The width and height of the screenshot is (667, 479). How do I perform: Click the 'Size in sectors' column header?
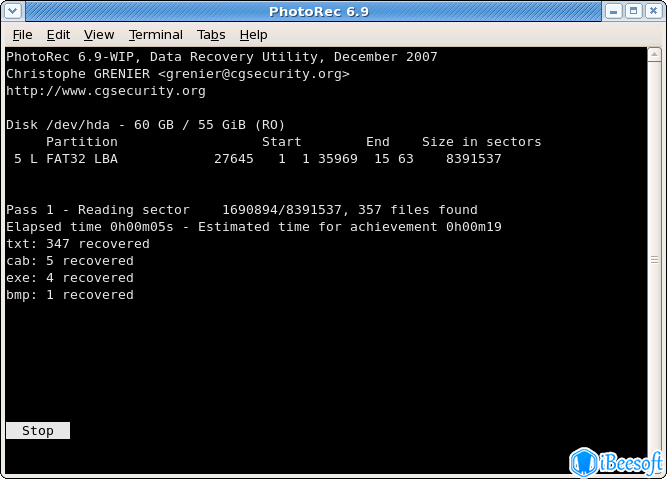[x=482, y=142]
